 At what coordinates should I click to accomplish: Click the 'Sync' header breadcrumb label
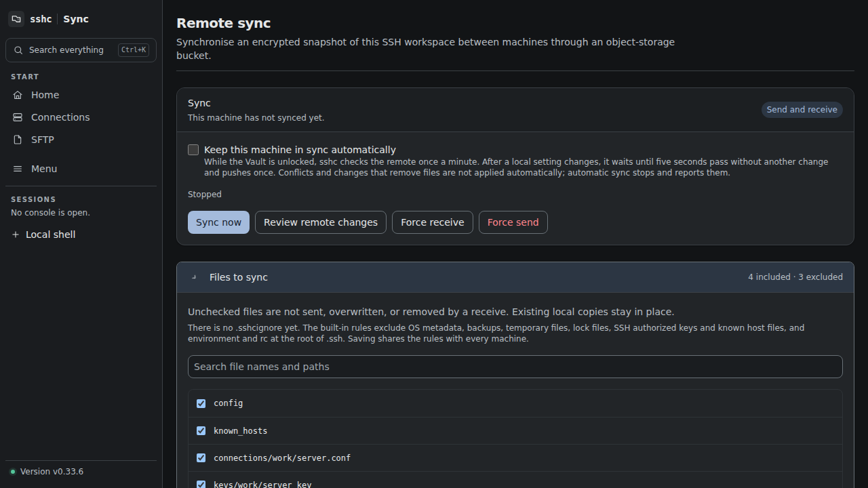pyautogui.click(x=76, y=19)
